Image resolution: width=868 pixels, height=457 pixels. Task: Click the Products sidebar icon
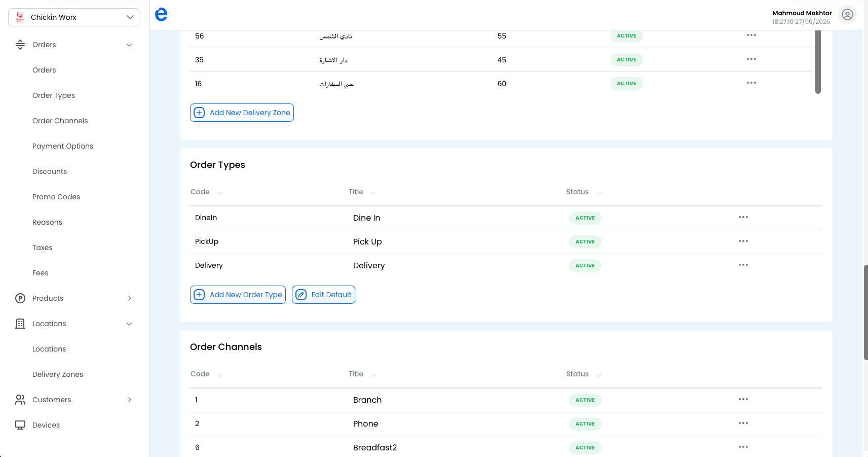[20, 298]
